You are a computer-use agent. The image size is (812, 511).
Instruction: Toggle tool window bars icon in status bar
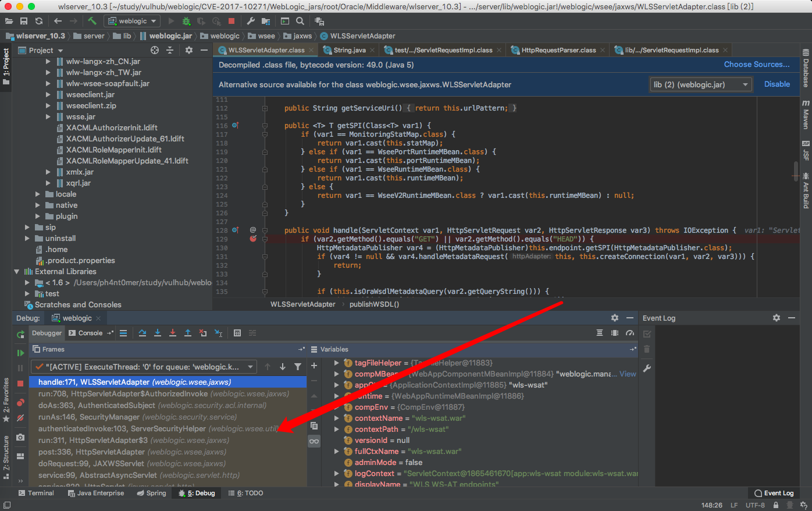(7, 505)
